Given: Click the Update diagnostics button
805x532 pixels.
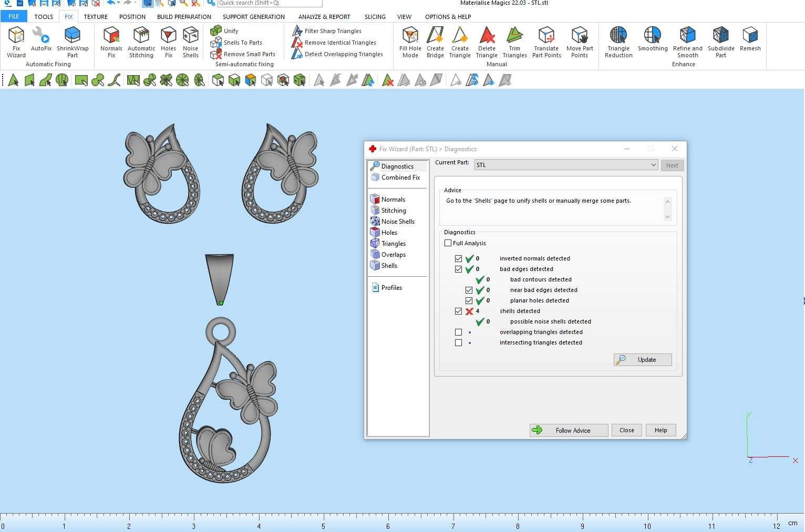Looking at the screenshot, I should [x=642, y=360].
